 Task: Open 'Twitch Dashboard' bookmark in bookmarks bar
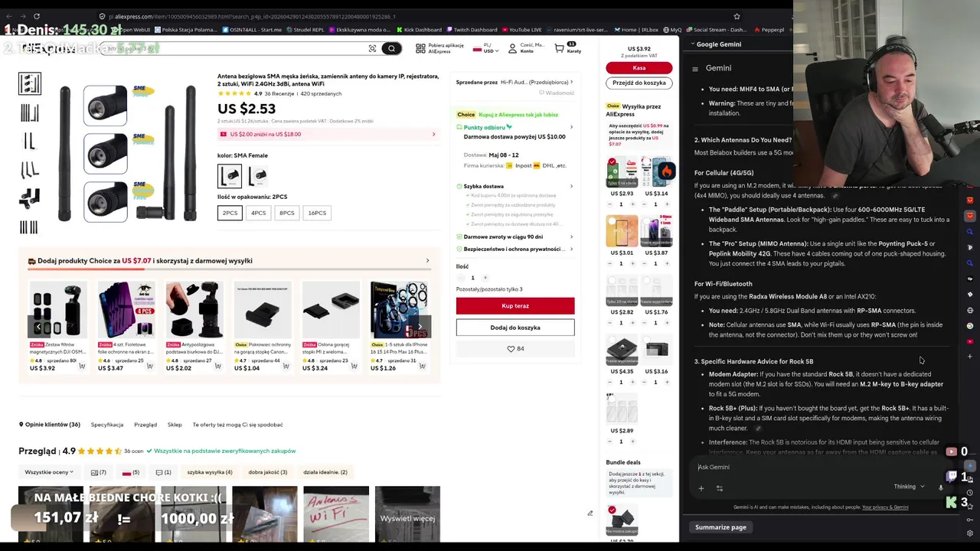[x=471, y=30]
